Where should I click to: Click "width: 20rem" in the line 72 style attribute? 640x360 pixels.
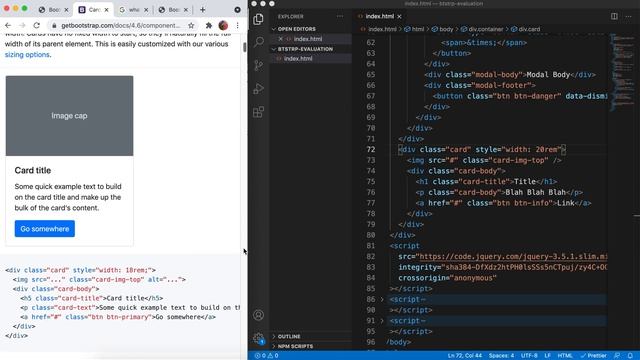531,149
